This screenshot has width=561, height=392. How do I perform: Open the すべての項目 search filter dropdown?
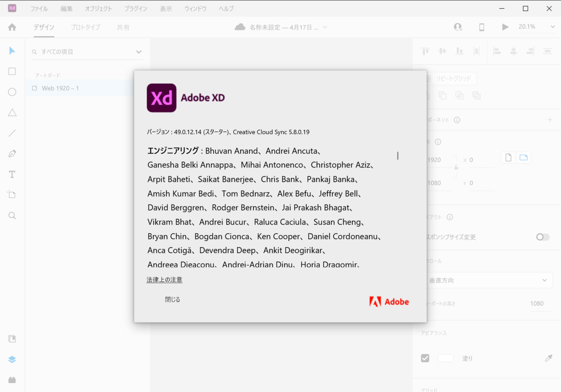(x=139, y=52)
